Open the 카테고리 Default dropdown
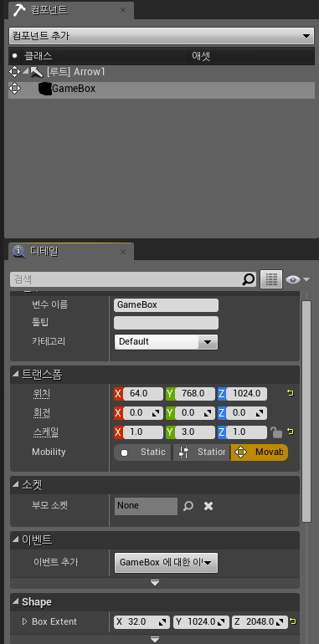 (166, 341)
